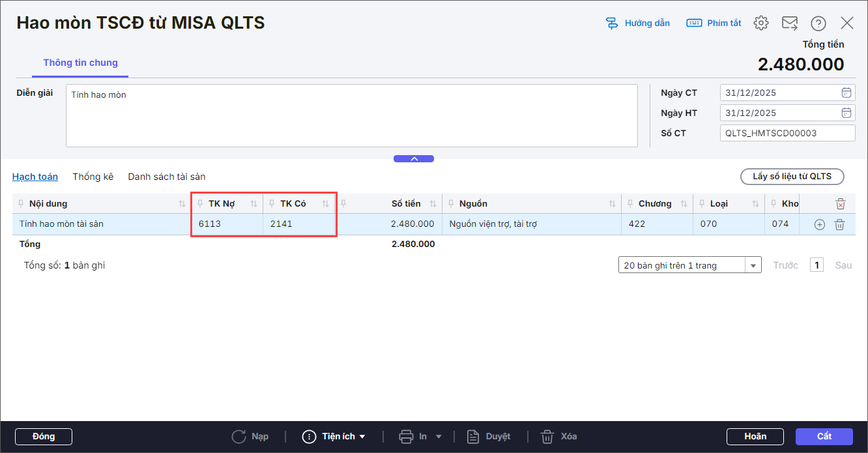Click the Số CT input field
Screen dimensions: 868x453
click(x=788, y=133)
